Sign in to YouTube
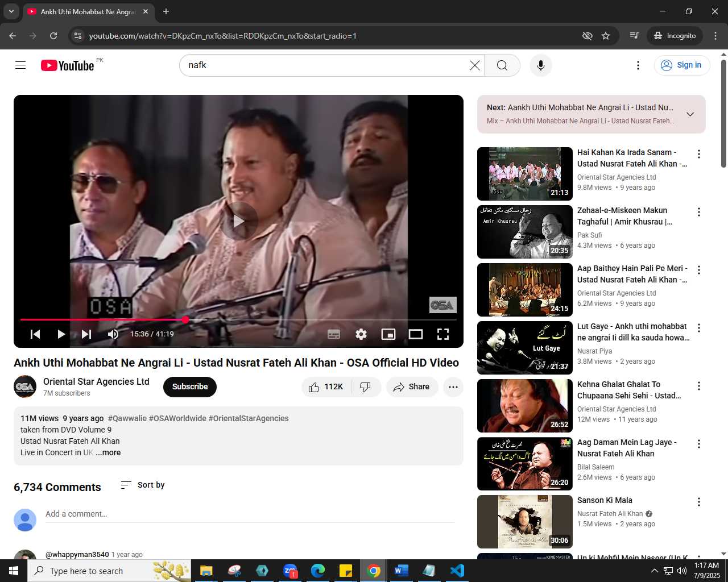The height and width of the screenshot is (582, 728). pos(682,65)
